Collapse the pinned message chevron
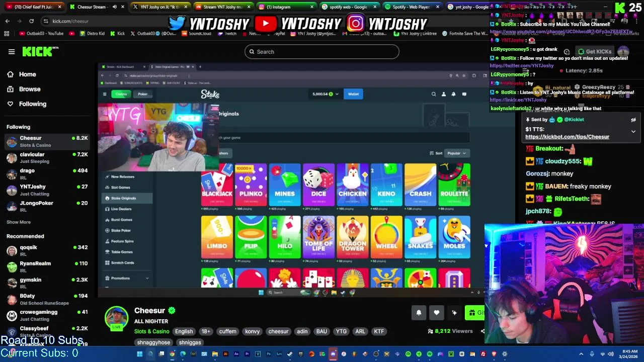 [633, 131]
